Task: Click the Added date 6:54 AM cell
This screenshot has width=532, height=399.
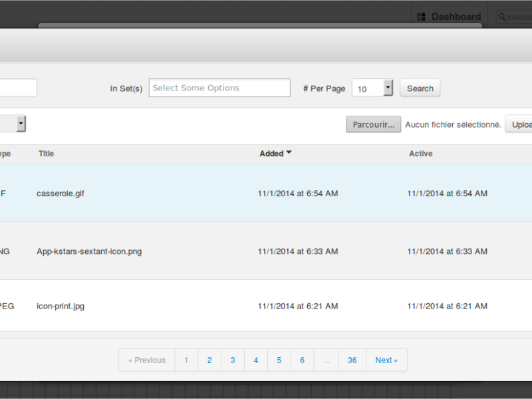Action: tap(298, 194)
